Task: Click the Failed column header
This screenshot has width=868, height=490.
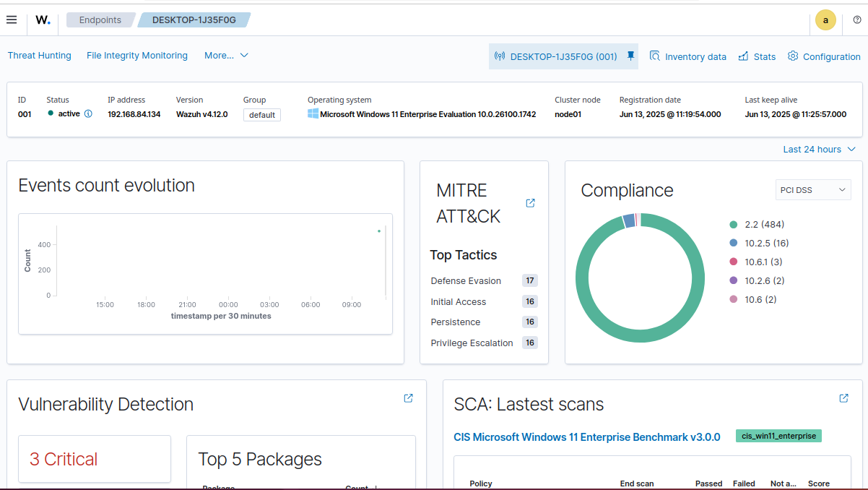Action: [x=744, y=483]
